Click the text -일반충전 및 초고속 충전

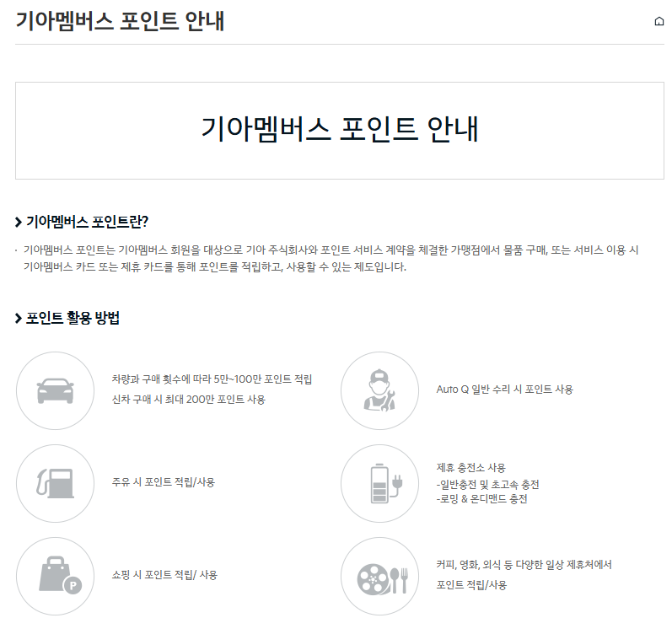click(487, 484)
